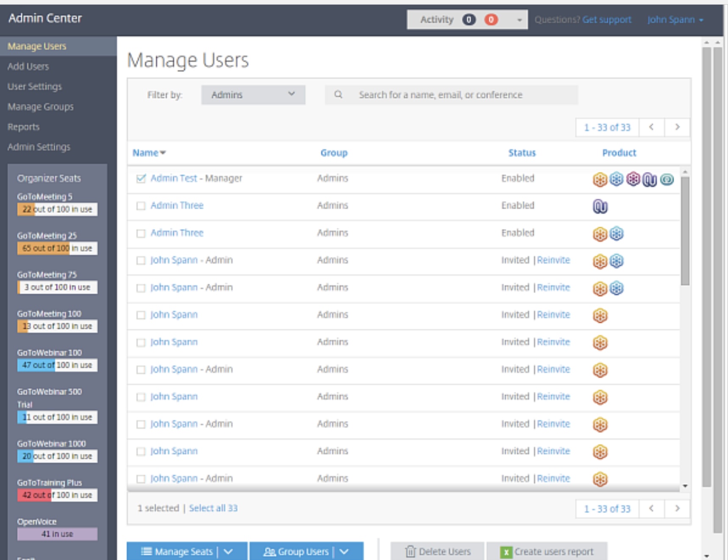Open Reports in the sidebar
The image size is (728, 560).
[x=23, y=127]
